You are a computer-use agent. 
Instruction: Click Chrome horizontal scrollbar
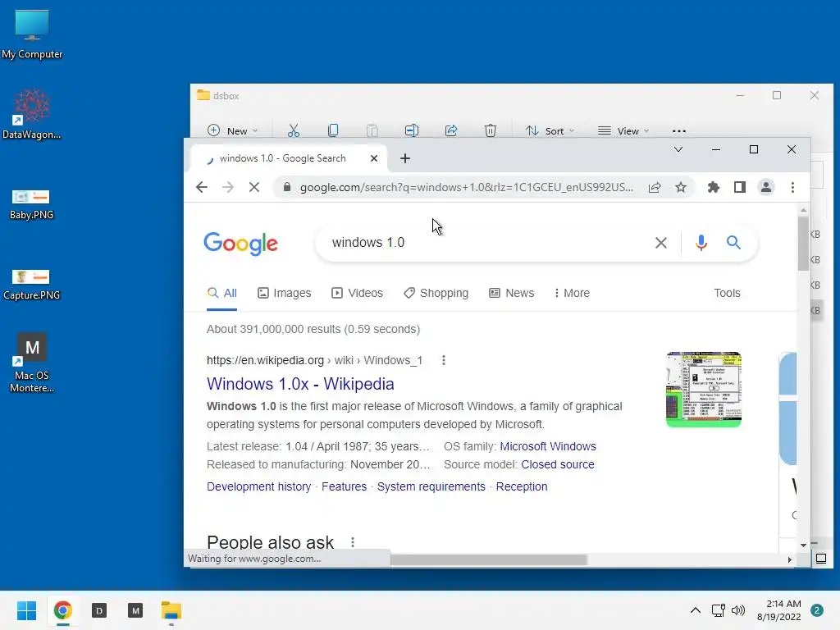[x=488, y=559]
